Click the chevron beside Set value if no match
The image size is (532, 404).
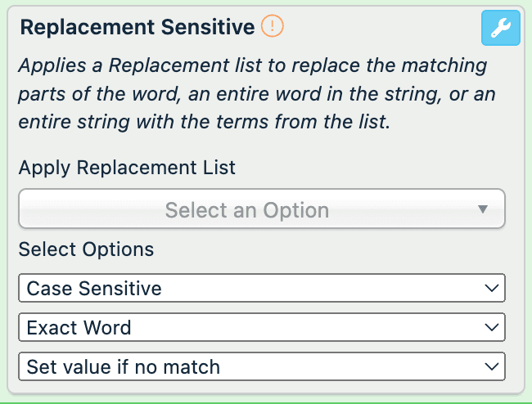pos(491,366)
